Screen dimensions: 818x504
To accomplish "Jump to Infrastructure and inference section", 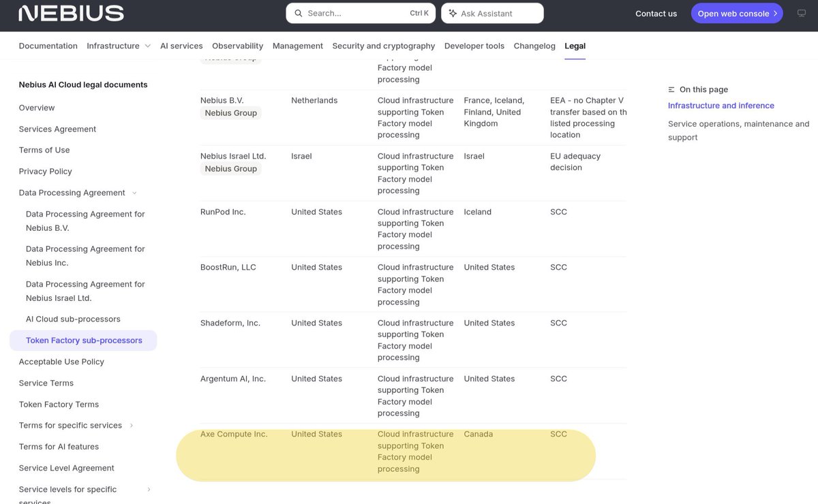I will click(721, 106).
